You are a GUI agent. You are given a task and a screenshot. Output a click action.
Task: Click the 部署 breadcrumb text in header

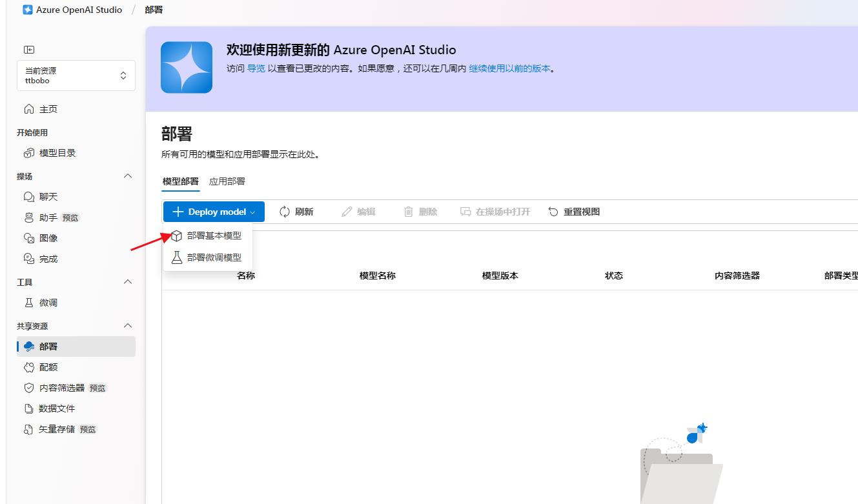(154, 10)
